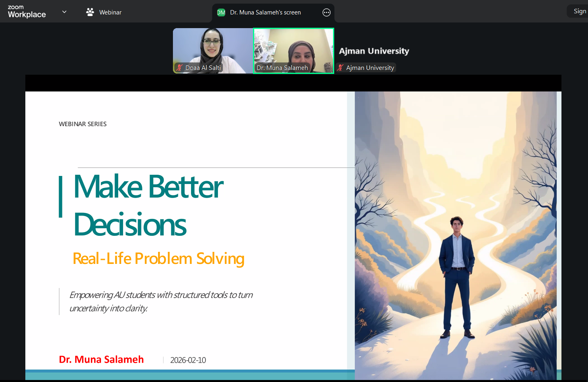Click the Doaa Al Salti name label
The image size is (588, 382).
point(203,67)
